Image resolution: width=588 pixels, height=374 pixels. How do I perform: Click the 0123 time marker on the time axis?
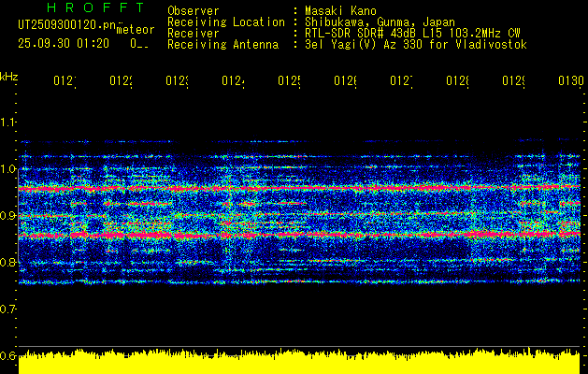[x=178, y=80]
